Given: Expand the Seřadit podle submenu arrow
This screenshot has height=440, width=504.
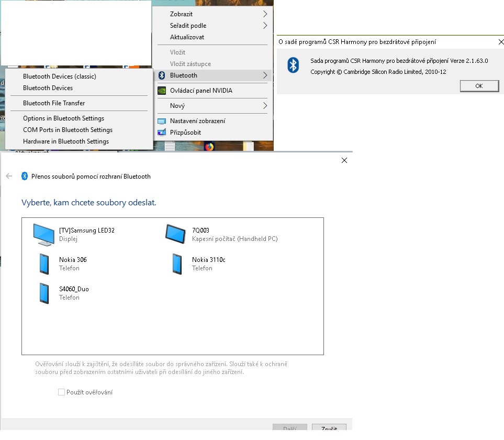Looking at the screenshot, I should 265,26.
